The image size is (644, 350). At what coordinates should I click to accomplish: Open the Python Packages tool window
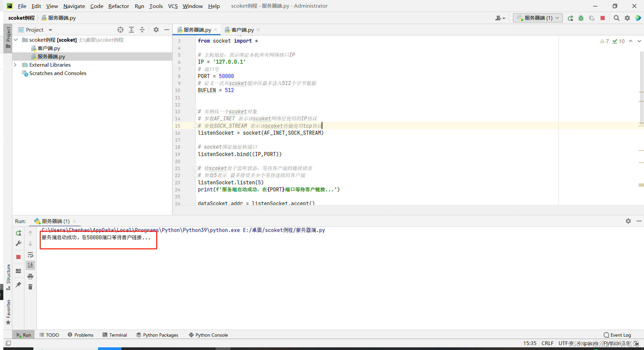coord(157,335)
